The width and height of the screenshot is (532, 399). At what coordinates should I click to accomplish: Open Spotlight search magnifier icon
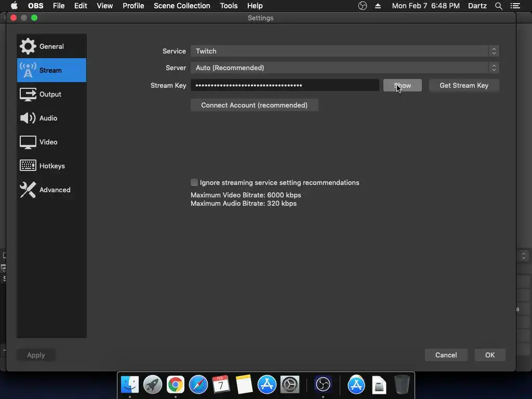[498, 6]
